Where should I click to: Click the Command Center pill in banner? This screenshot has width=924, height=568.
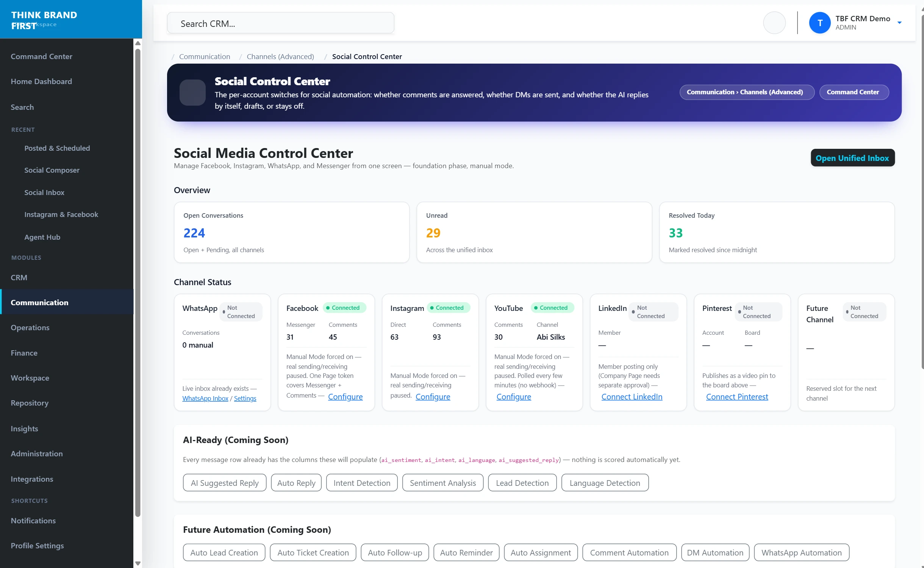tap(854, 92)
